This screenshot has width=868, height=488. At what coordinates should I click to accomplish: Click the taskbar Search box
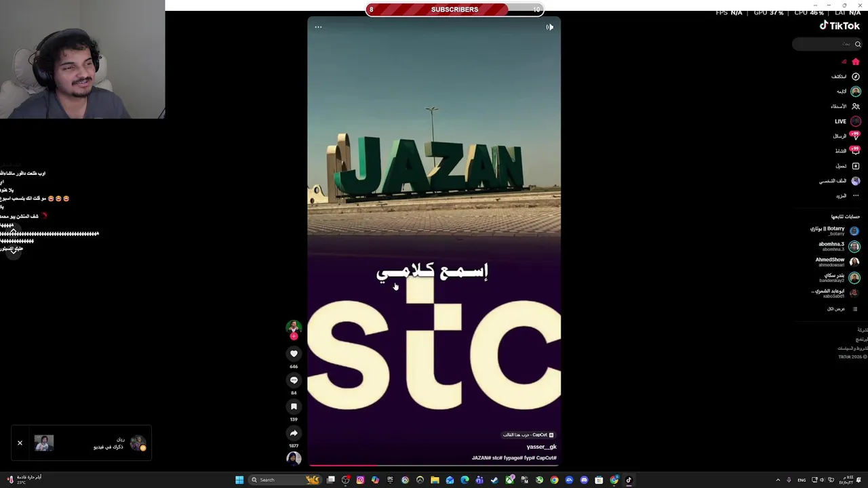pos(285,480)
